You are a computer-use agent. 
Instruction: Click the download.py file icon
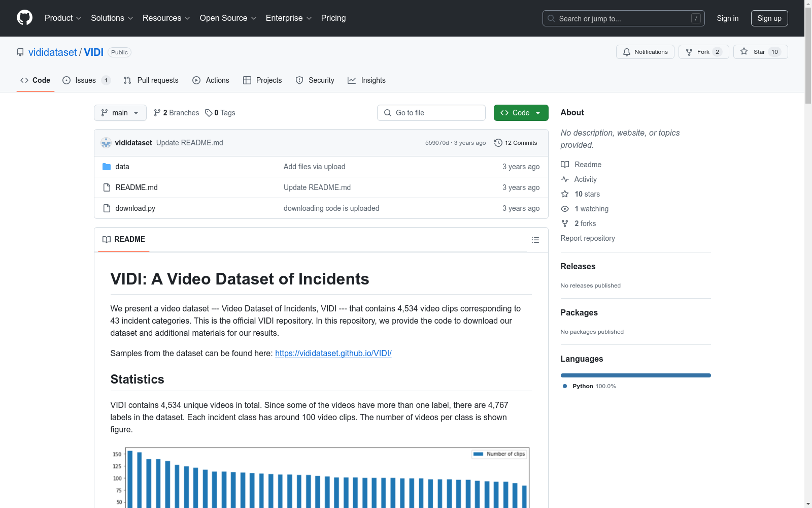click(x=107, y=208)
